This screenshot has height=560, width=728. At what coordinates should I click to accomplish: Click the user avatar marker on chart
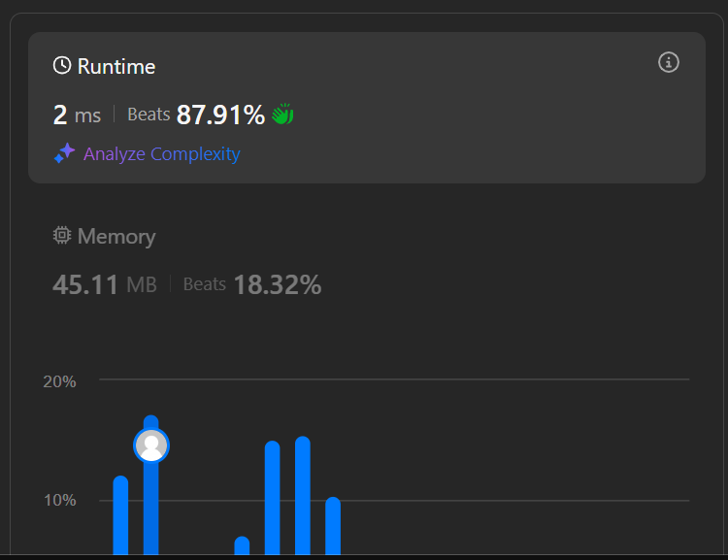point(151,445)
